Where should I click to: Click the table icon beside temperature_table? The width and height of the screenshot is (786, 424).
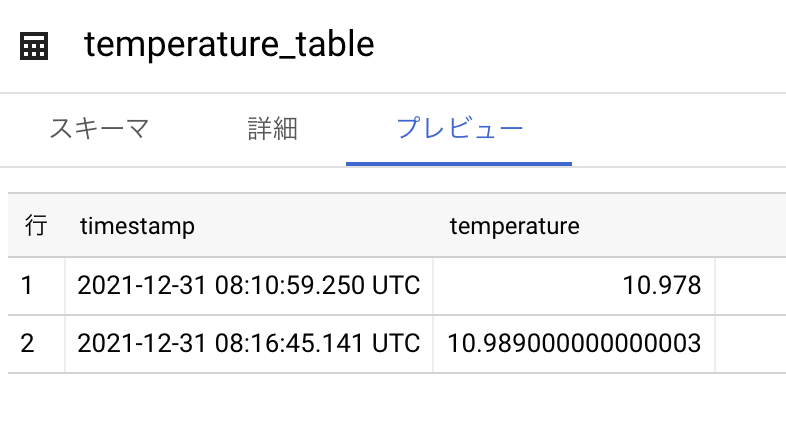pos(34,46)
